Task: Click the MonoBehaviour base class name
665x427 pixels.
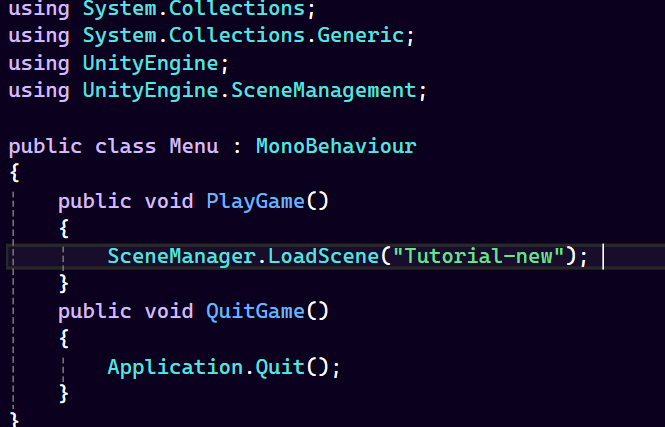Action: click(x=336, y=146)
